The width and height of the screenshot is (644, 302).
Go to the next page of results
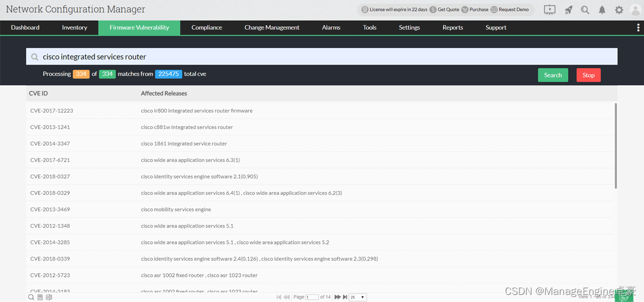coord(338,297)
